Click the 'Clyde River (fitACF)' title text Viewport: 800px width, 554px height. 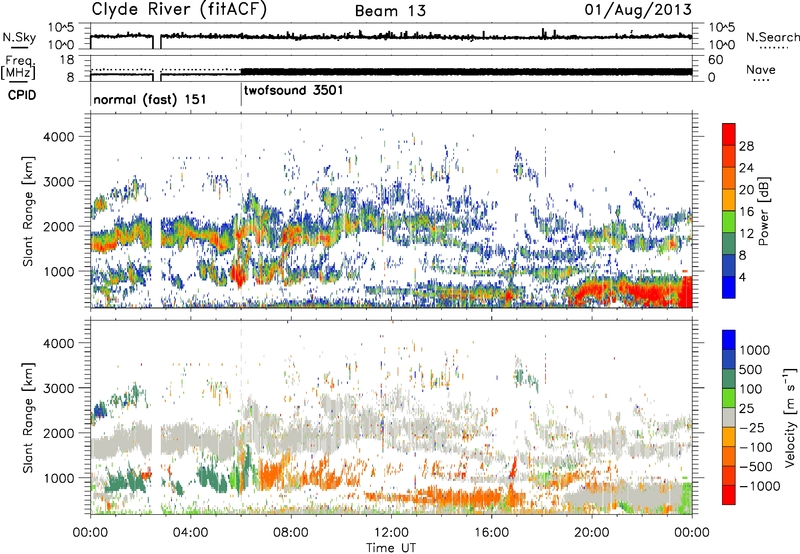coord(179,9)
